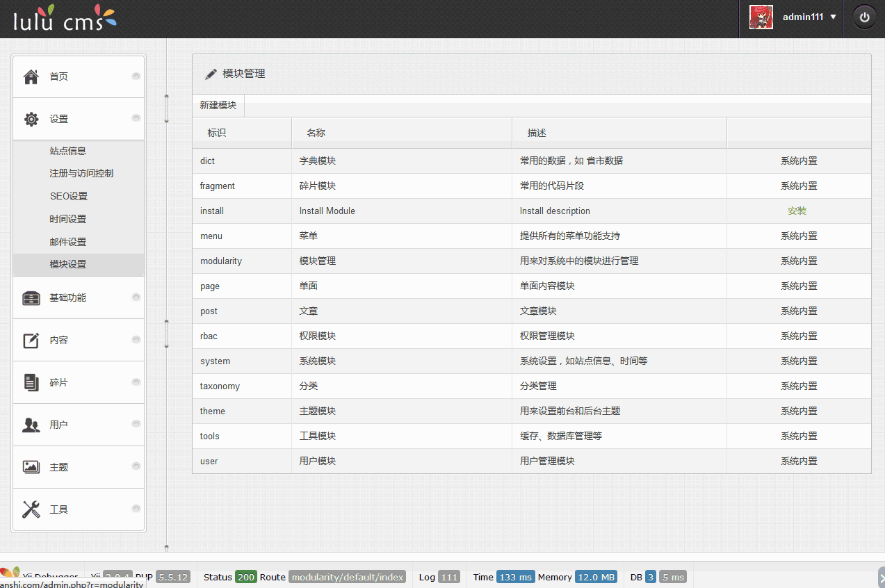Viewport: 885px width, 588px height.
Task: Open 站点信息 in settings submenu
Action: pyautogui.click(x=68, y=151)
